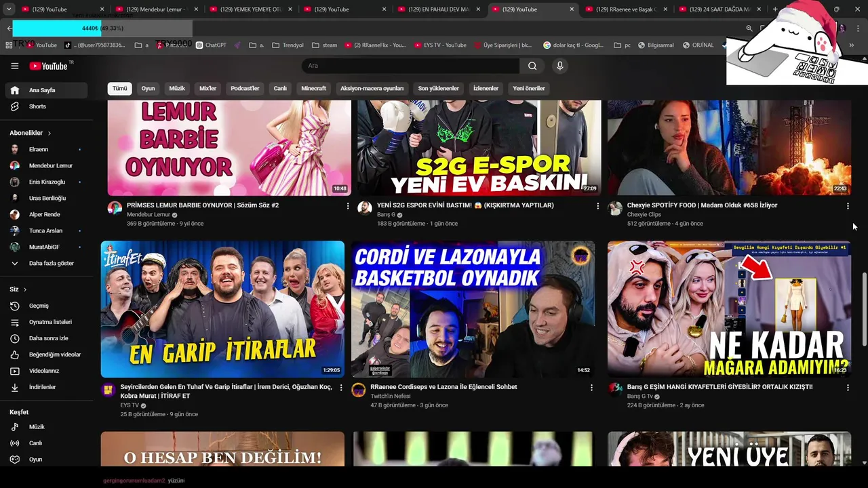Select the Mix'ler filter chip

208,89
